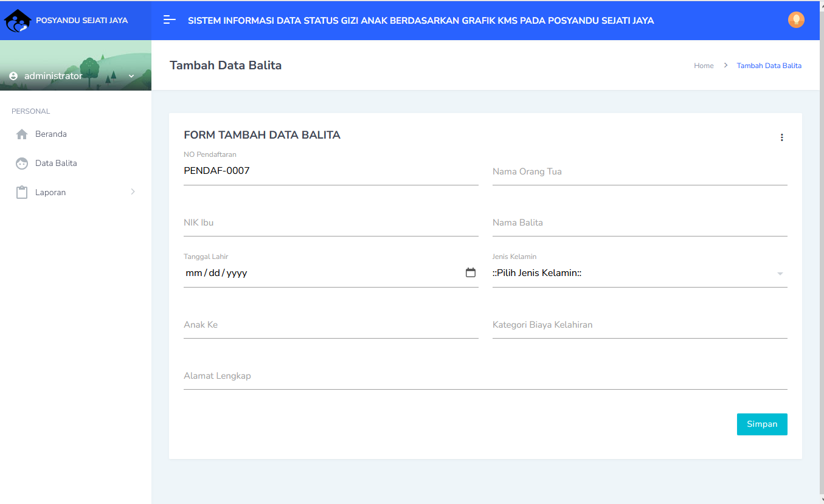Toggle the hamburger sidebar menu icon
Image resolution: width=824 pixels, height=504 pixels.
pyautogui.click(x=170, y=20)
